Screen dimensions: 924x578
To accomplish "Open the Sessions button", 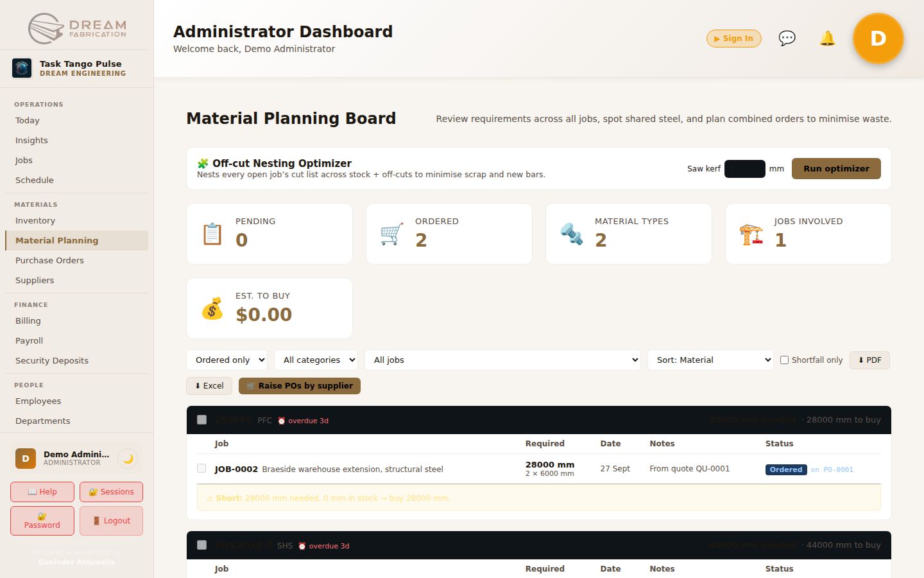I will click(x=111, y=492).
